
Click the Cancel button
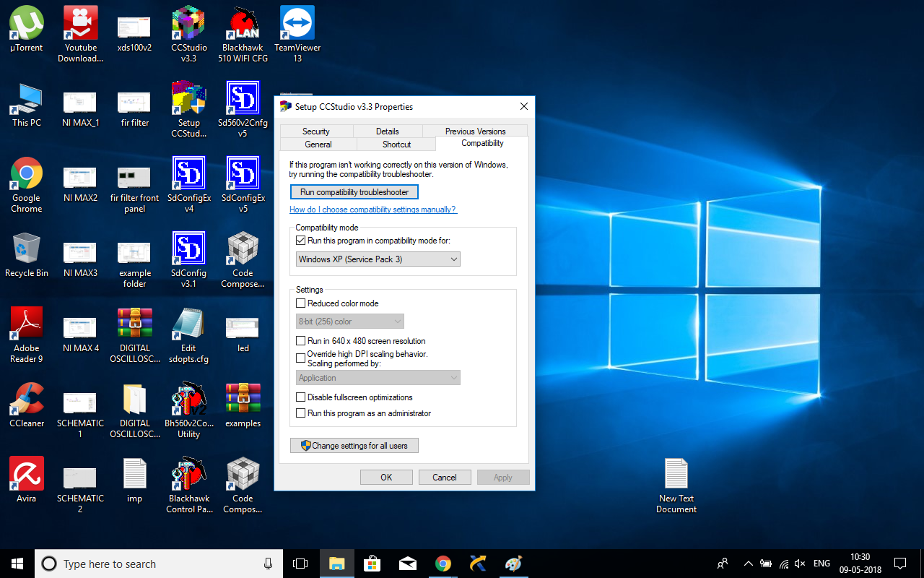[445, 478]
